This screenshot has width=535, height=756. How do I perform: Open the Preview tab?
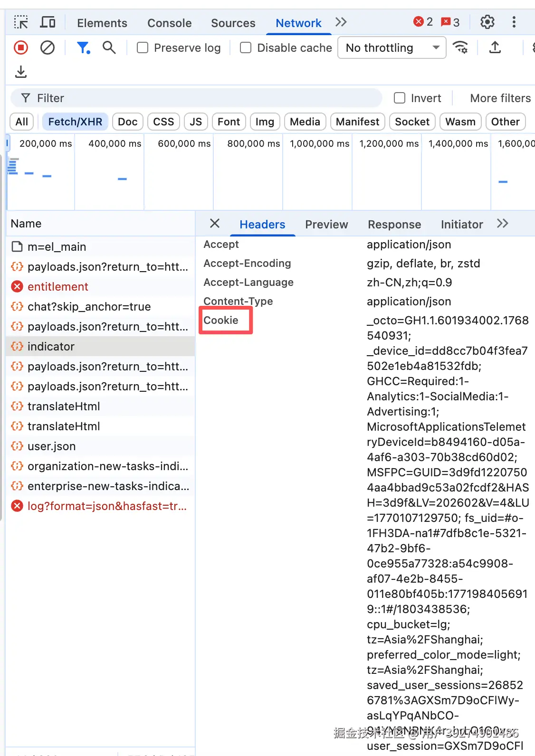[x=326, y=224]
